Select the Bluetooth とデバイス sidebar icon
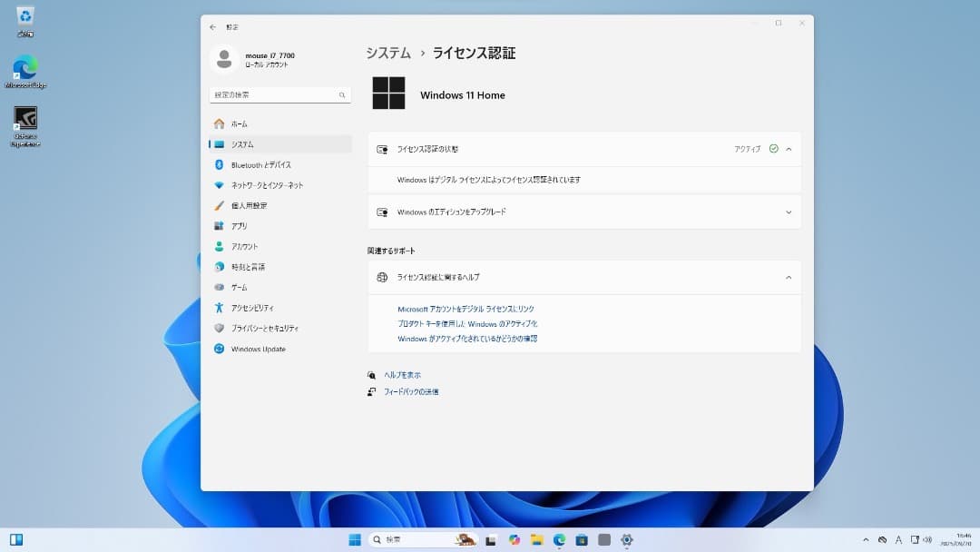Screen dimensions: 980x552 218,164
